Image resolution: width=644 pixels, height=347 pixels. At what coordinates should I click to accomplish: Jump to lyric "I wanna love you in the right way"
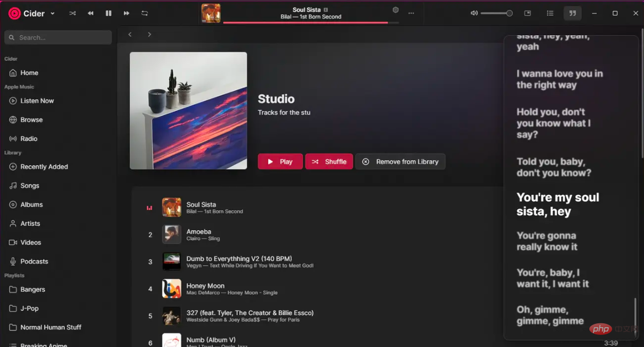pyautogui.click(x=559, y=79)
